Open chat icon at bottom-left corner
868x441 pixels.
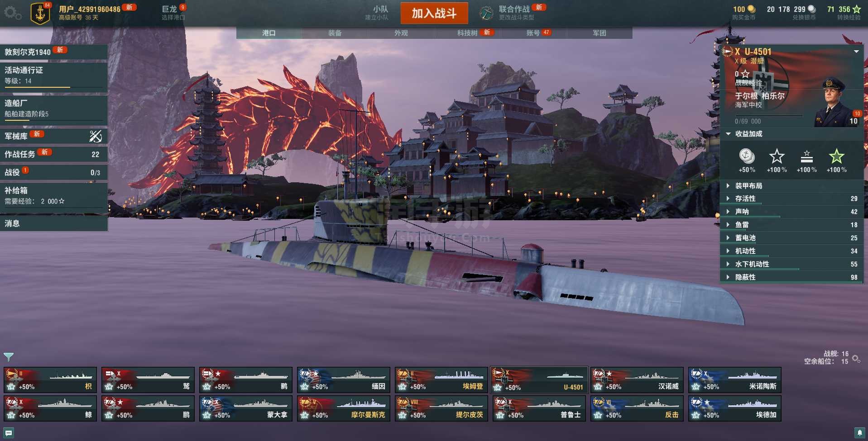click(9, 432)
